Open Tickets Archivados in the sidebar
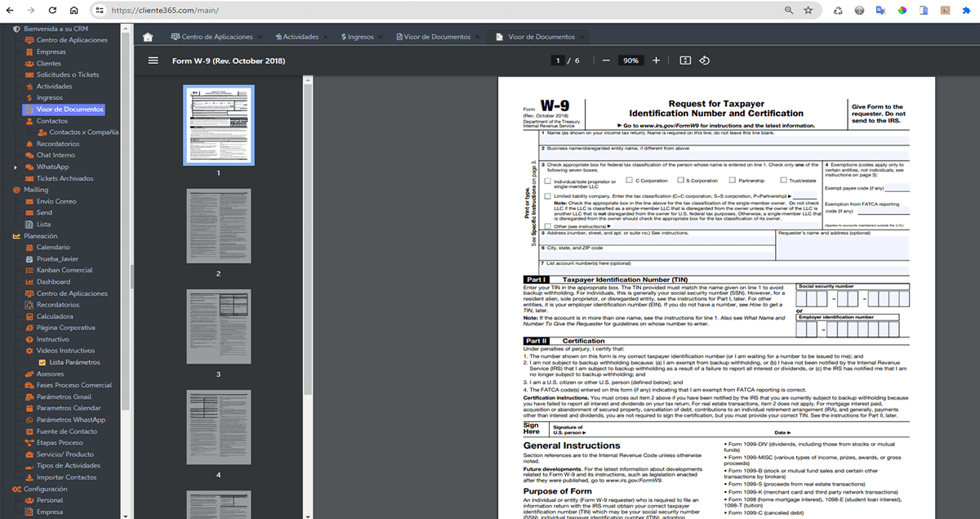This screenshot has width=980, height=519. point(65,178)
